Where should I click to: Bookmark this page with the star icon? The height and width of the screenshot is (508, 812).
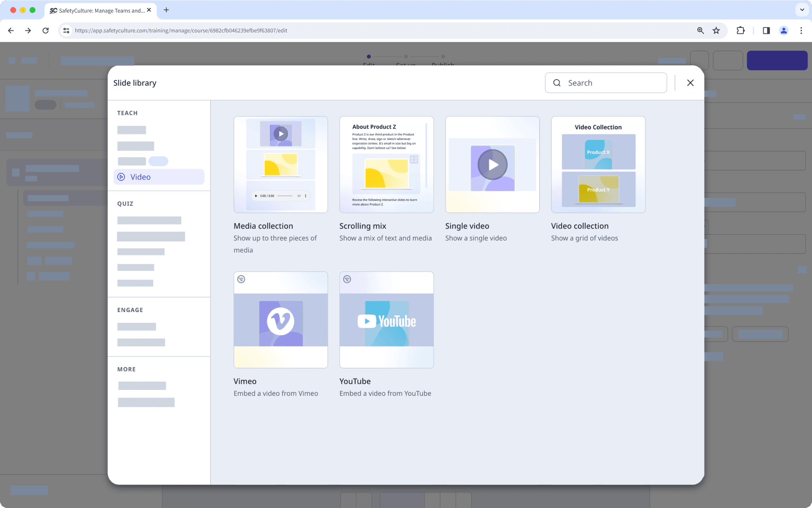coord(716,30)
